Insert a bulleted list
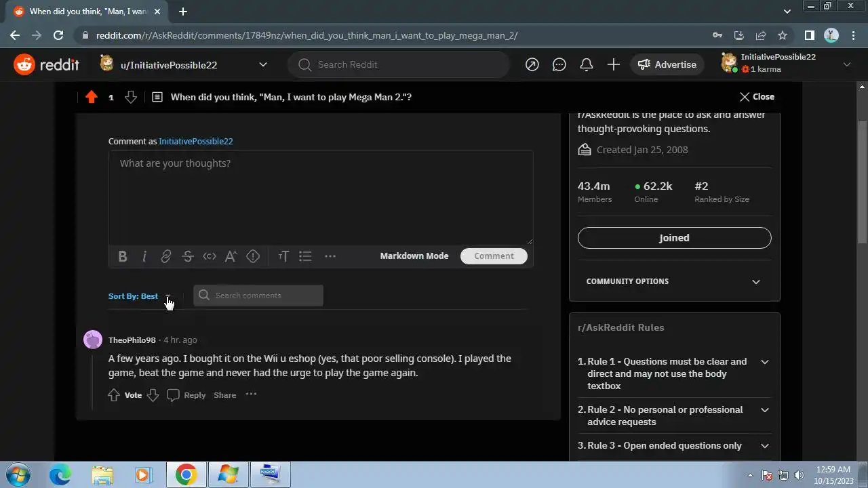 [x=305, y=256]
